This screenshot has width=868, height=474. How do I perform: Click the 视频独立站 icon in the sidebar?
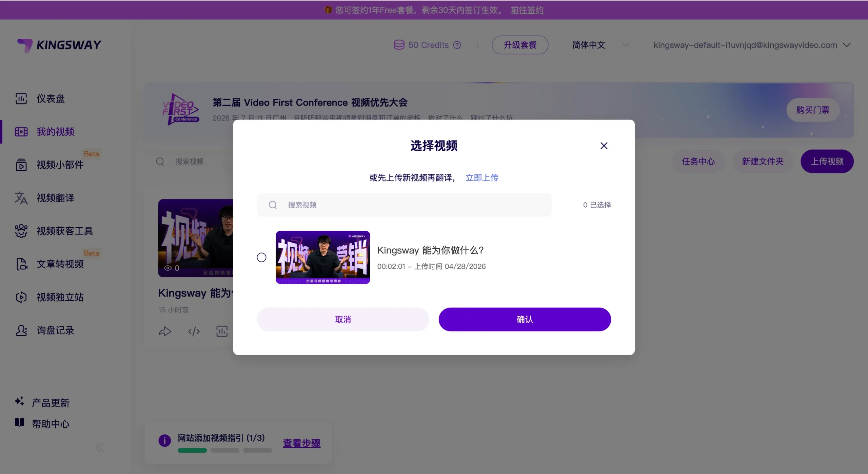21,297
